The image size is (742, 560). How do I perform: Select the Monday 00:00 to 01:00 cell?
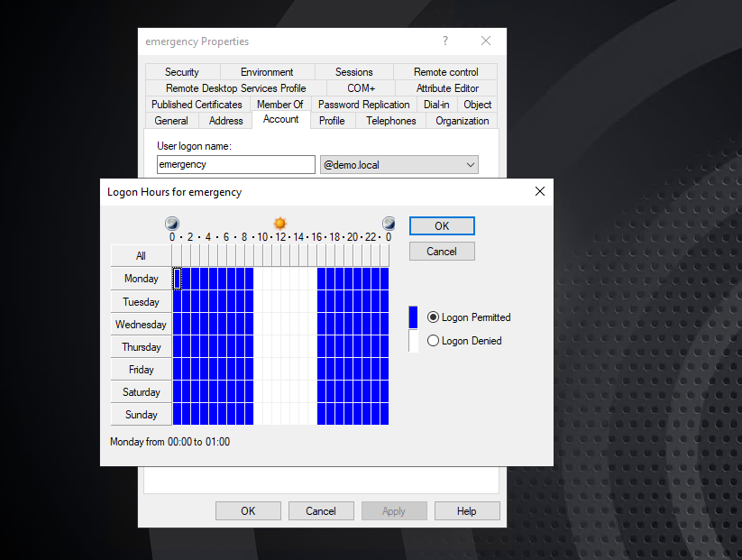tap(177, 279)
